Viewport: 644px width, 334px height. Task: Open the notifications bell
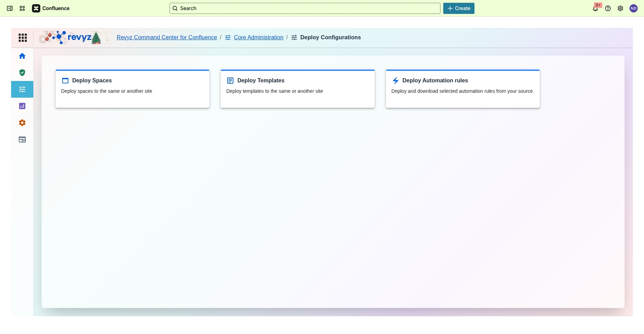click(595, 8)
